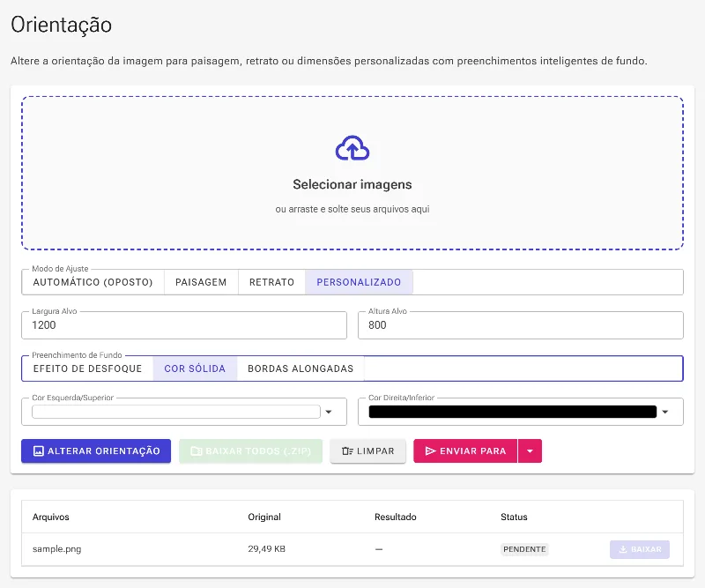Click the sample.png file name
The height and width of the screenshot is (588, 705).
tap(56, 549)
